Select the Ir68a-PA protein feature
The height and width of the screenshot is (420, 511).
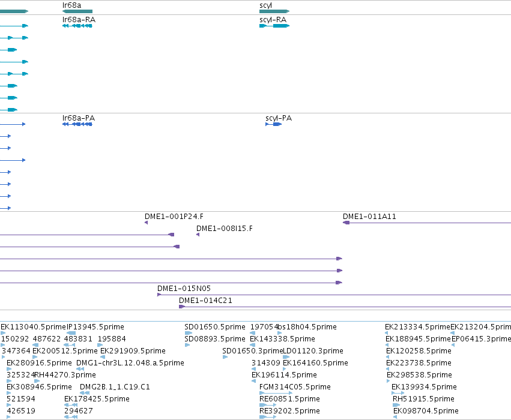(x=77, y=124)
